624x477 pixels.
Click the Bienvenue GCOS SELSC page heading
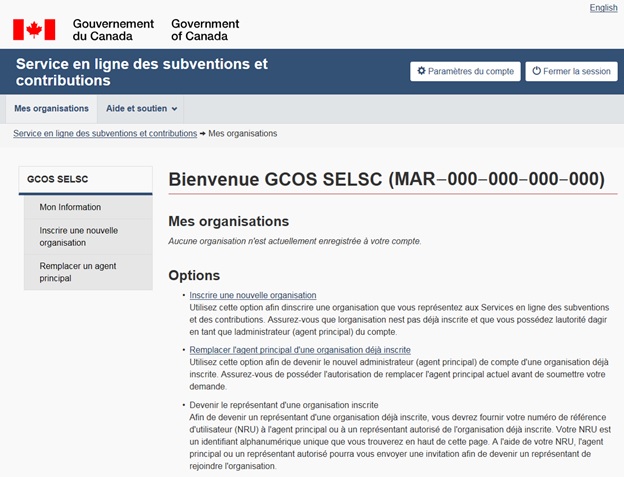pyautogui.click(x=386, y=179)
